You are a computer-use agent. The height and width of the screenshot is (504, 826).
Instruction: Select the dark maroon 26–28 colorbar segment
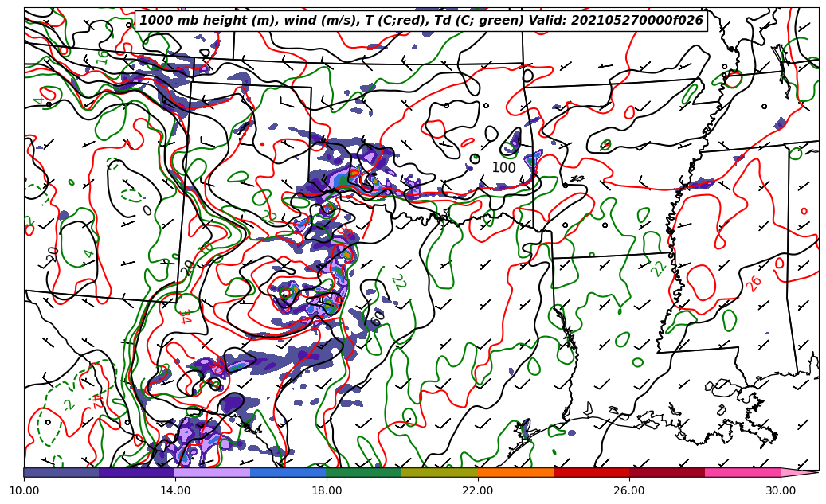667,472
